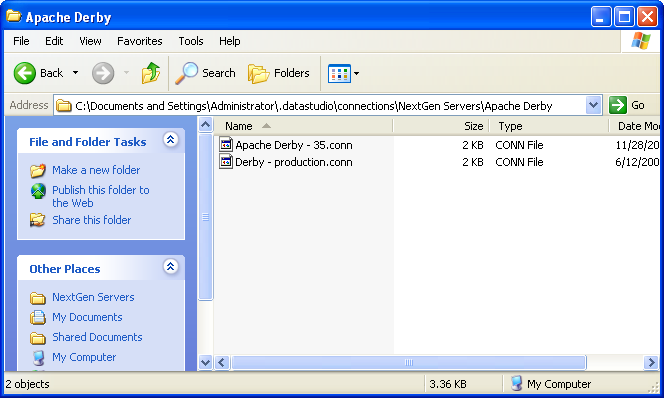Screen dimensions: 664x398
Task: Click the sidebar vertical scrollbar thumb
Action: click(x=205, y=217)
